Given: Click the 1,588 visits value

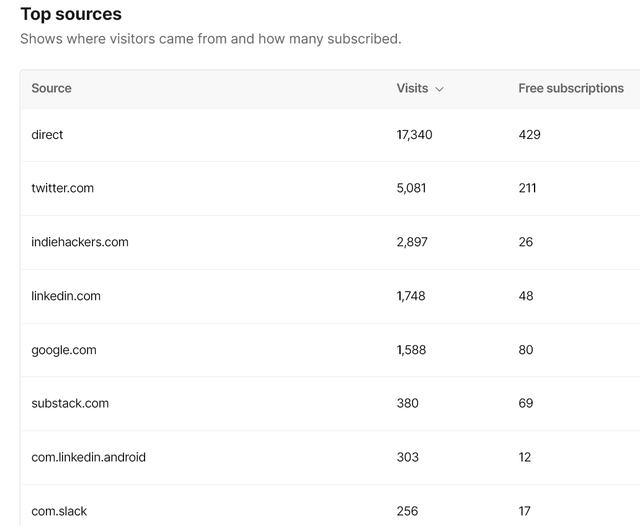Looking at the screenshot, I should pyautogui.click(x=411, y=350).
